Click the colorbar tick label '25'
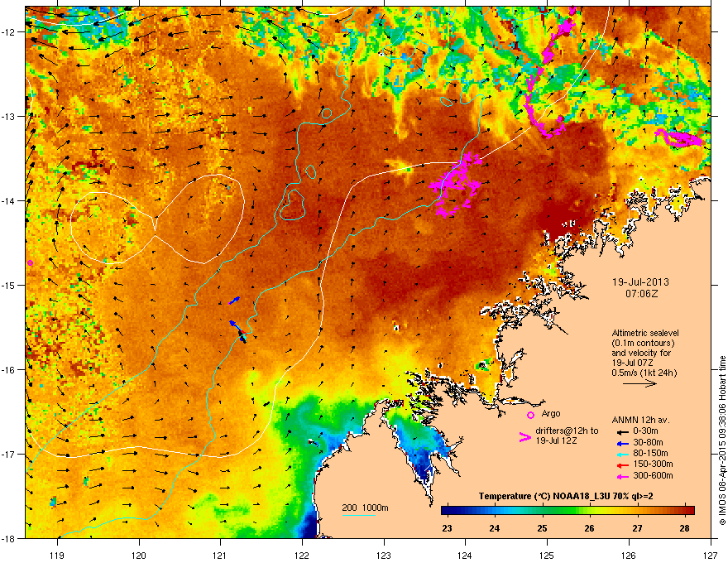 click(543, 528)
